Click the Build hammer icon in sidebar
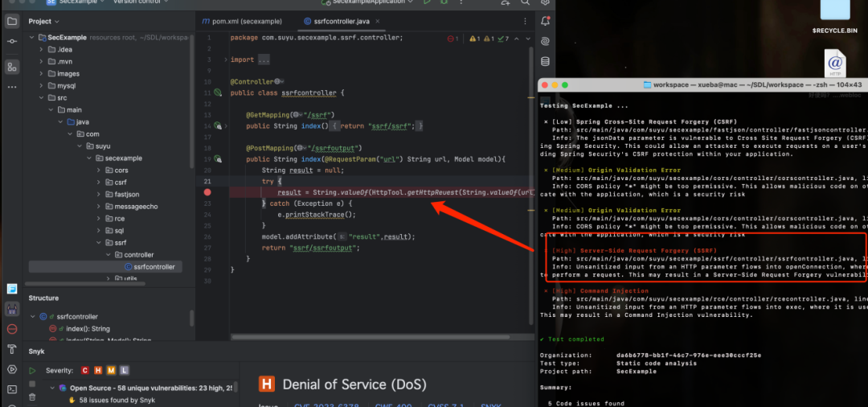 click(12, 349)
